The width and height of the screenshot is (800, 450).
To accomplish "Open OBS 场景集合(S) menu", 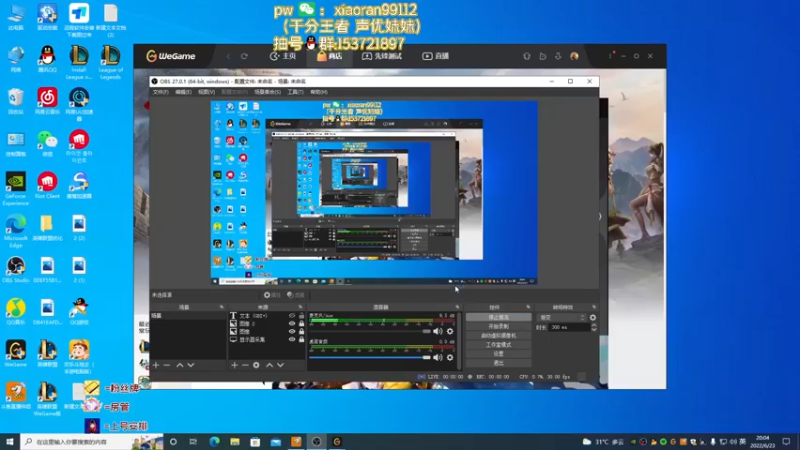I will (x=267, y=92).
